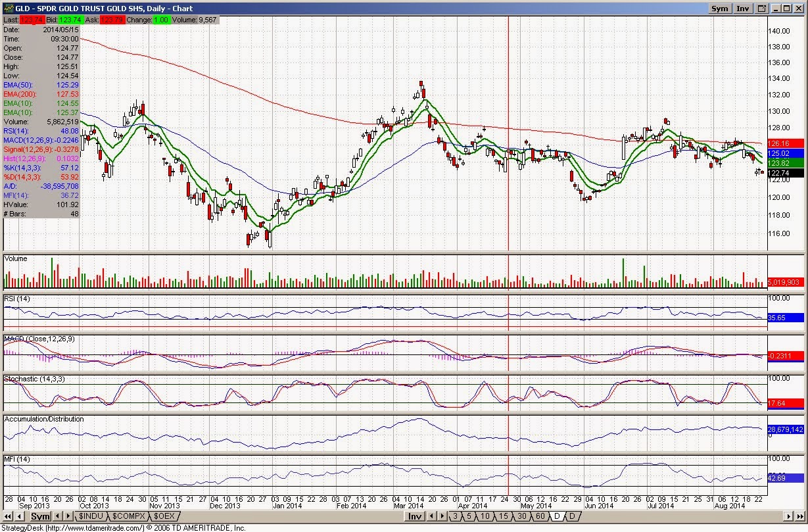Show previous interval tabs using arrow beside Inv

pos(431,516)
